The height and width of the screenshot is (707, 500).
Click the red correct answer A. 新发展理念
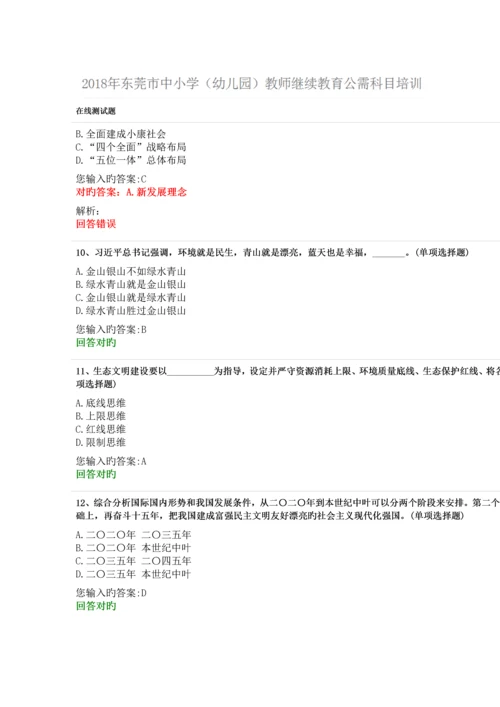pos(131,192)
